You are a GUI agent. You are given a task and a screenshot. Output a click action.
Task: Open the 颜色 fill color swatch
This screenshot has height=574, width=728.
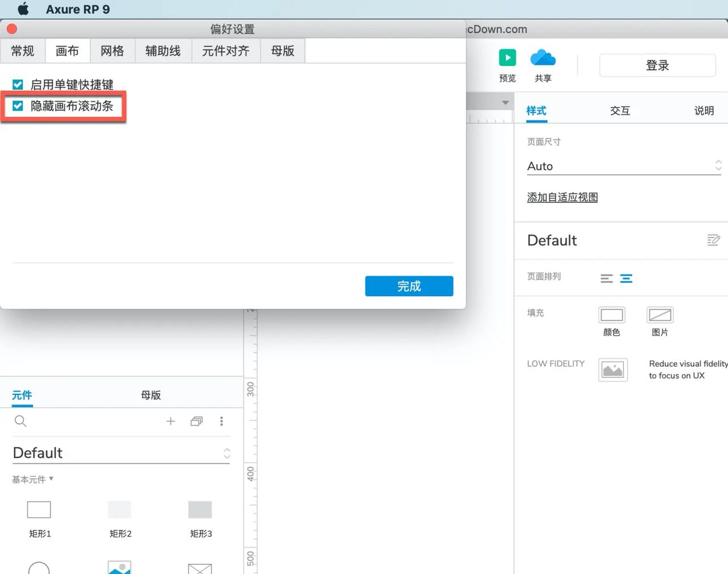coord(611,315)
